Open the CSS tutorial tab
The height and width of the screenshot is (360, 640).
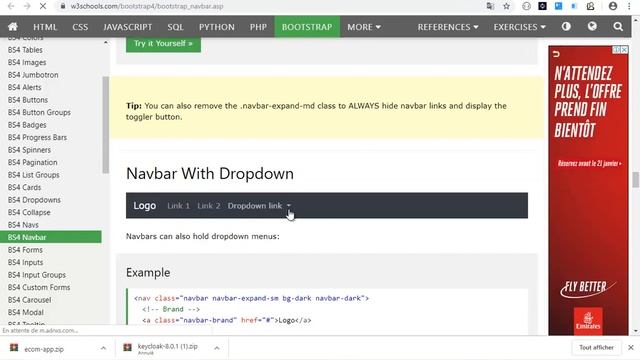80,27
